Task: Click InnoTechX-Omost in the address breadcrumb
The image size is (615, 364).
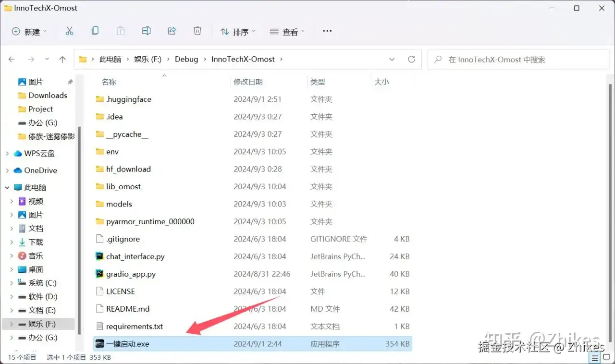Action: point(243,59)
